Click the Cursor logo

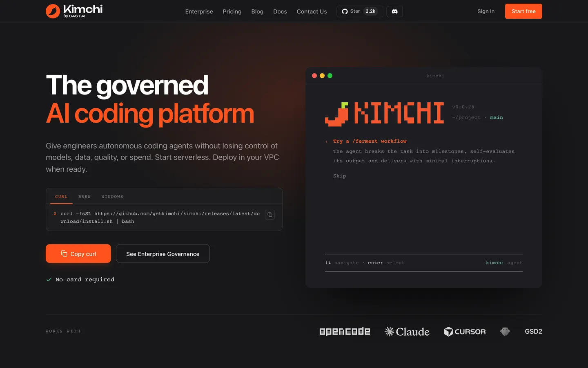pos(465,332)
